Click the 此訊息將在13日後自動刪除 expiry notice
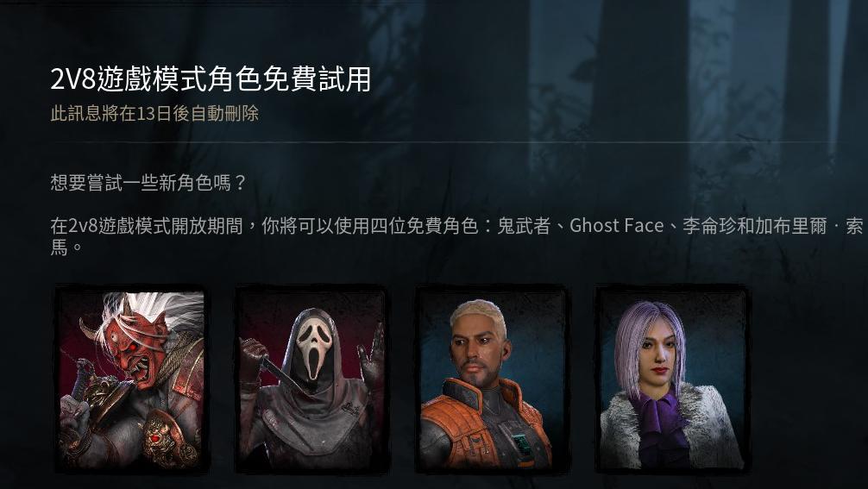Image resolution: width=868 pixels, height=489 pixels. 154,113
